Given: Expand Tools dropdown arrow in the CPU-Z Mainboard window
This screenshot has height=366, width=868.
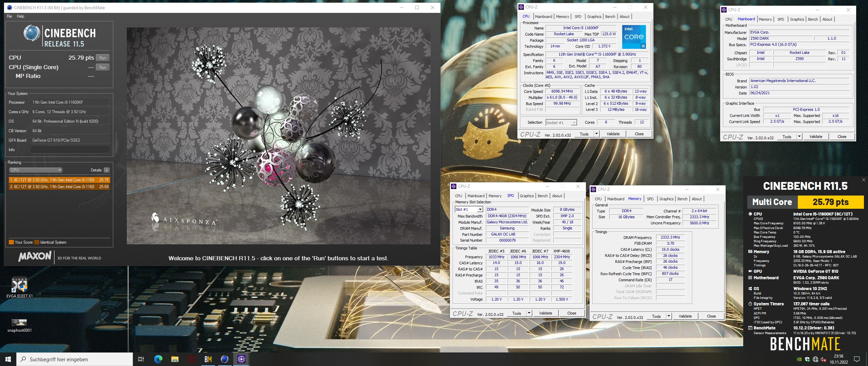Looking at the screenshot, I should [799, 137].
